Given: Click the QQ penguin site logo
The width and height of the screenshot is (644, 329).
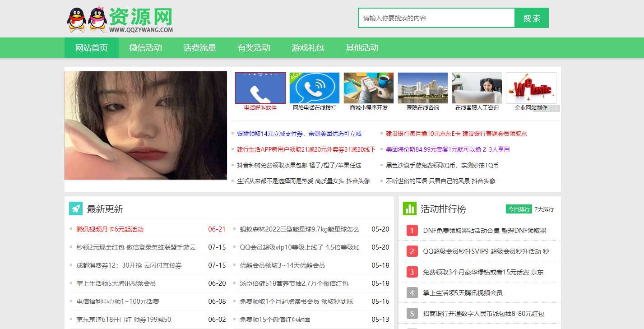Looking at the screenshot, I should click(x=86, y=19).
